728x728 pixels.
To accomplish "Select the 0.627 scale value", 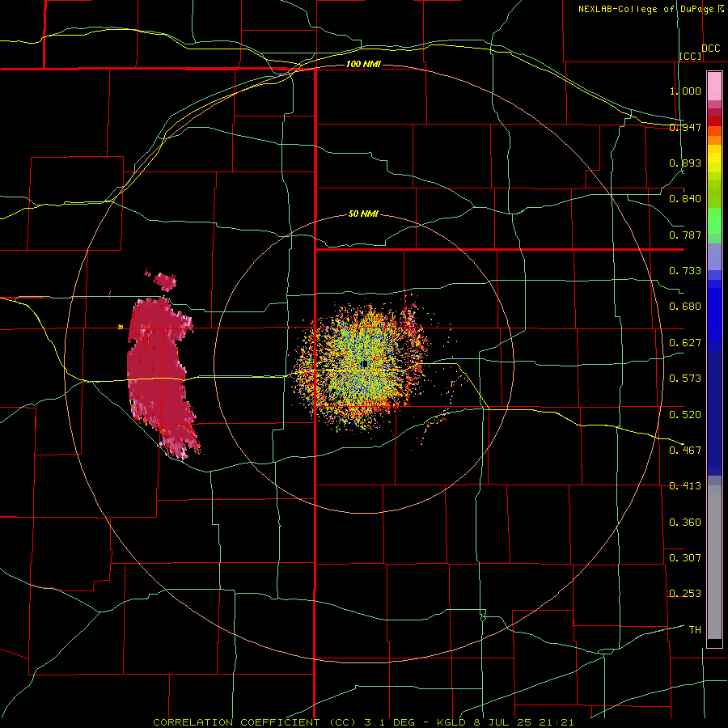I will tap(685, 343).
